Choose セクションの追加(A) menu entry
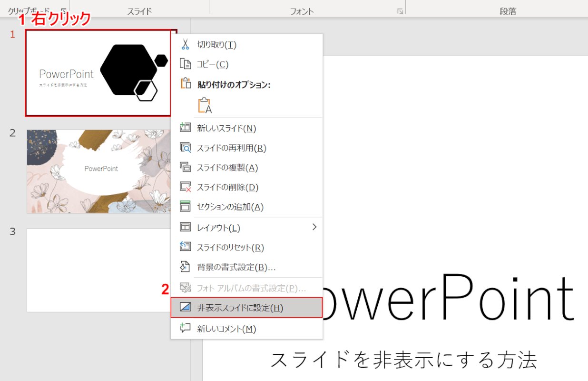Image resolution: width=588 pixels, height=381 pixels. [246, 207]
